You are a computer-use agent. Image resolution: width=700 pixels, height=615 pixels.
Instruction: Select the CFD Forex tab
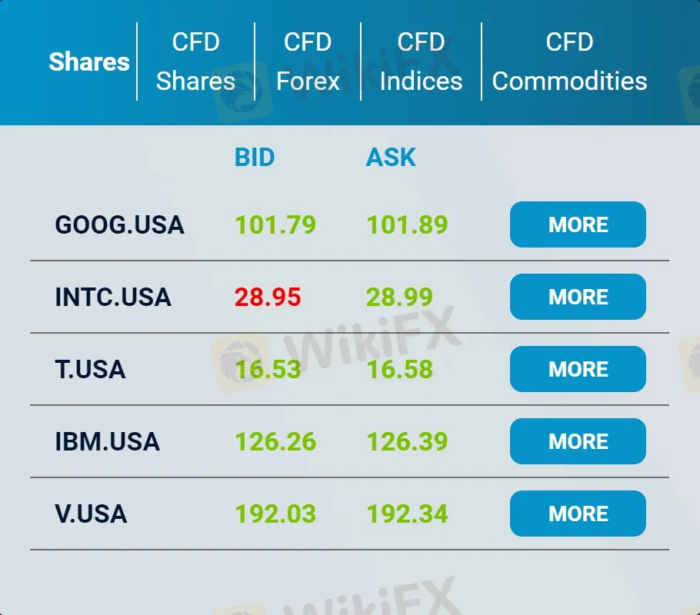coord(308,61)
